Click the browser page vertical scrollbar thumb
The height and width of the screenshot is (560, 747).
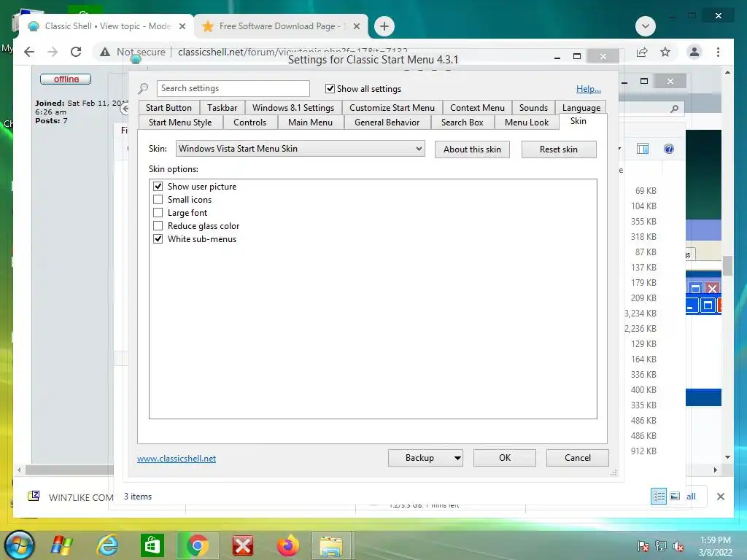click(x=727, y=265)
